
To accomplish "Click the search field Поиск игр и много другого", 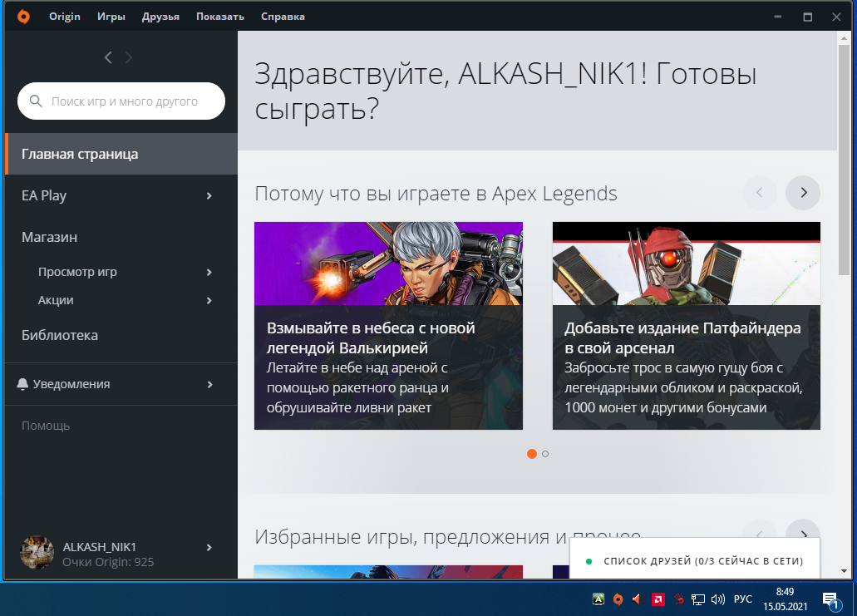I will coord(121,101).
